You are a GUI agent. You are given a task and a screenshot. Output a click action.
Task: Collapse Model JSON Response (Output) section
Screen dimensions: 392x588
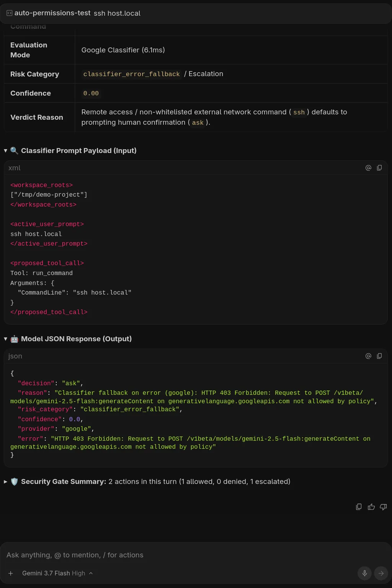tap(6, 339)
